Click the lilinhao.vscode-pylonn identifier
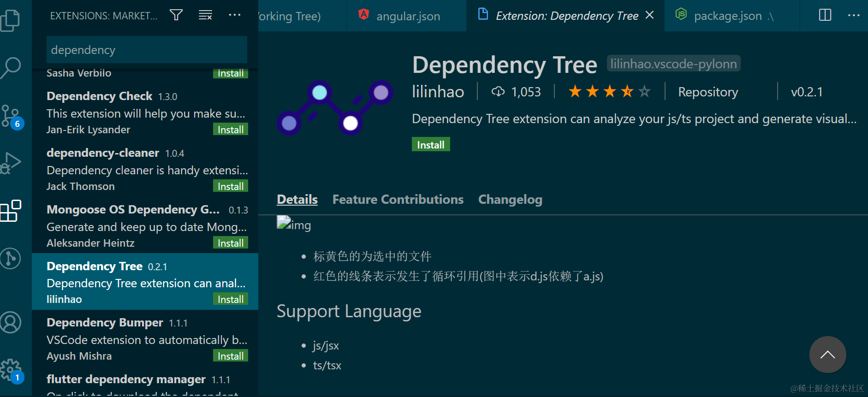Viewport: 868px width, 397px height. coord(673,64)
